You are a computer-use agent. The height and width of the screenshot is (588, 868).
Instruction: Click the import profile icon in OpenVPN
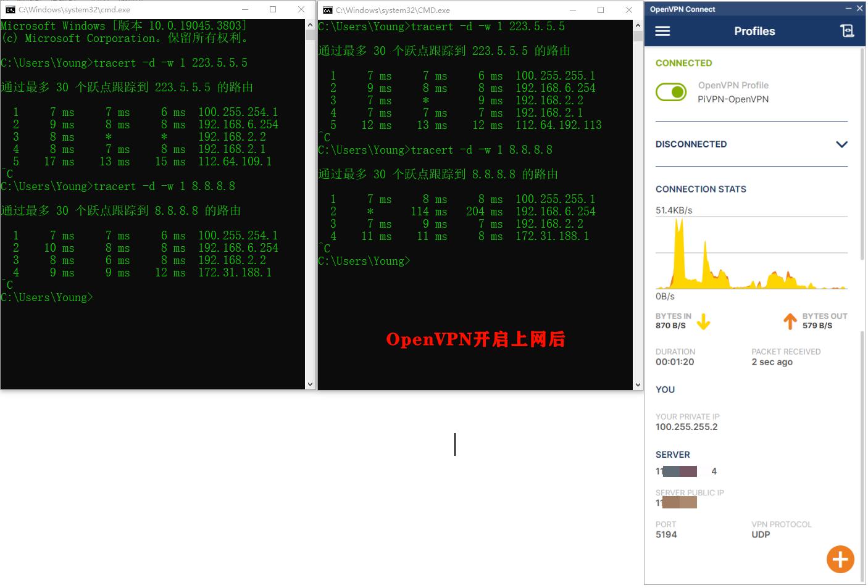pyautogui.click(x=847, y=31)
